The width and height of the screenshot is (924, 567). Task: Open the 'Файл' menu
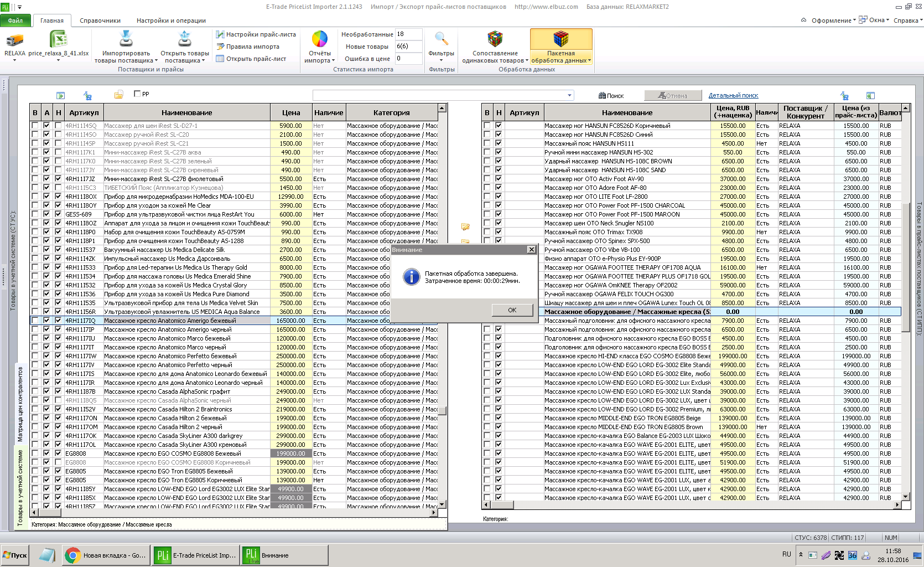[15, 20]
